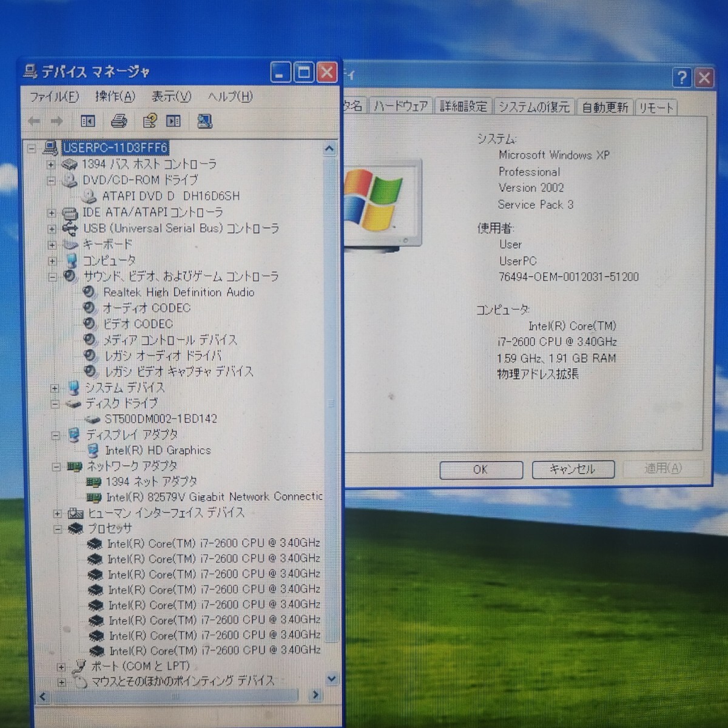Expand the キーボード category

(52, 245)
